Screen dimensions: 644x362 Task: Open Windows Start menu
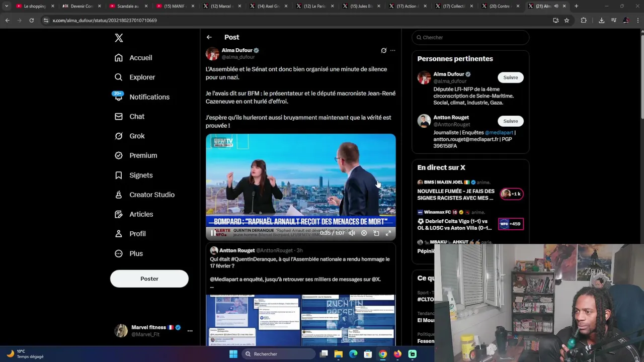pos(233,354)
